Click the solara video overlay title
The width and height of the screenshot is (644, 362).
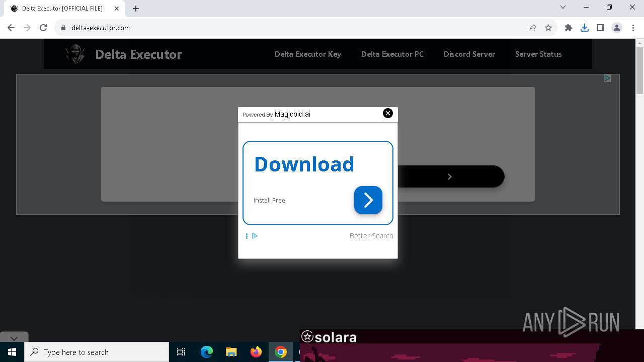[x=329, y=337]
